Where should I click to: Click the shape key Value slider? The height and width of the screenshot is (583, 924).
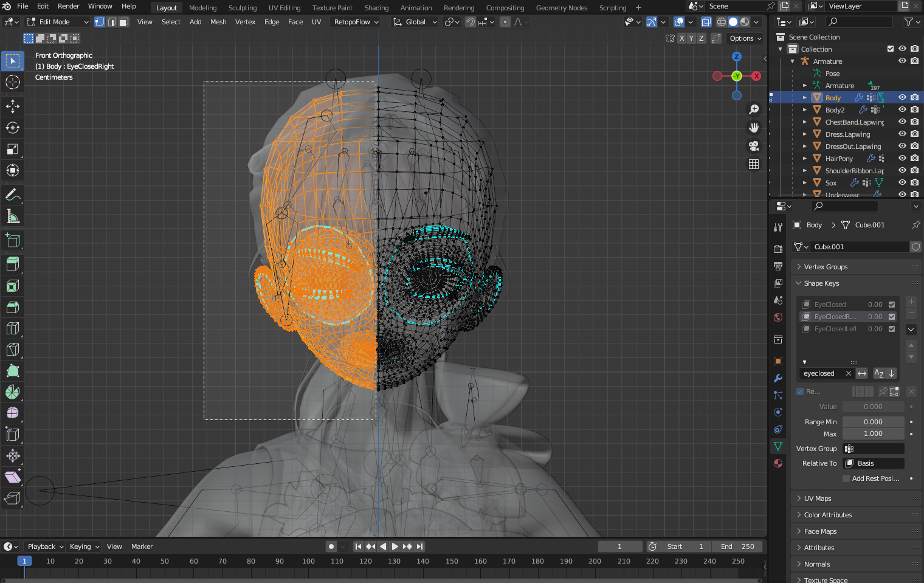pyautogui.click(x=873, y=407)
